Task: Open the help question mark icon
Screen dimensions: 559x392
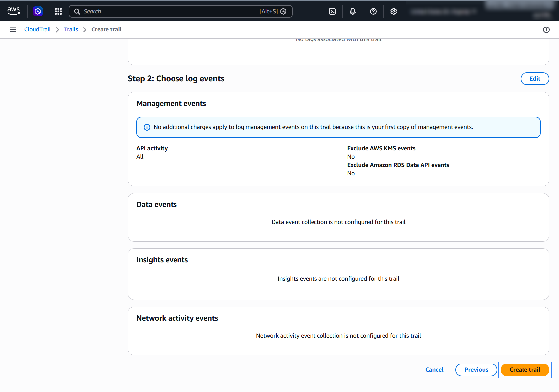Action: coord(373,11)
